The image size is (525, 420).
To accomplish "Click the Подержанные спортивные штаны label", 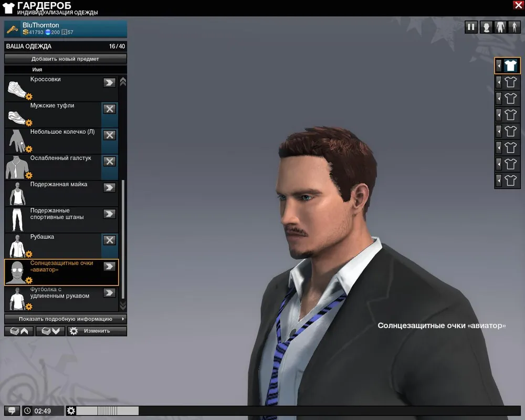I will (x=57, y=214).
